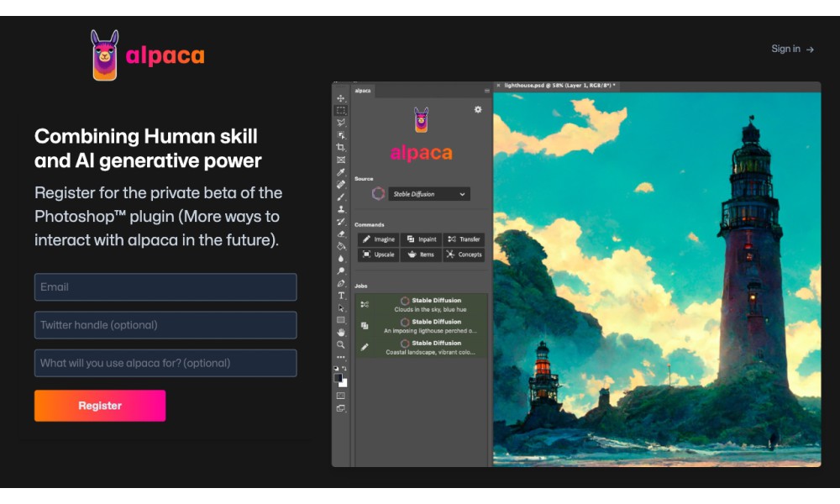Screen dimensions: 840x504
Task: Click the Items command button
Action: (x=421, y=255)
